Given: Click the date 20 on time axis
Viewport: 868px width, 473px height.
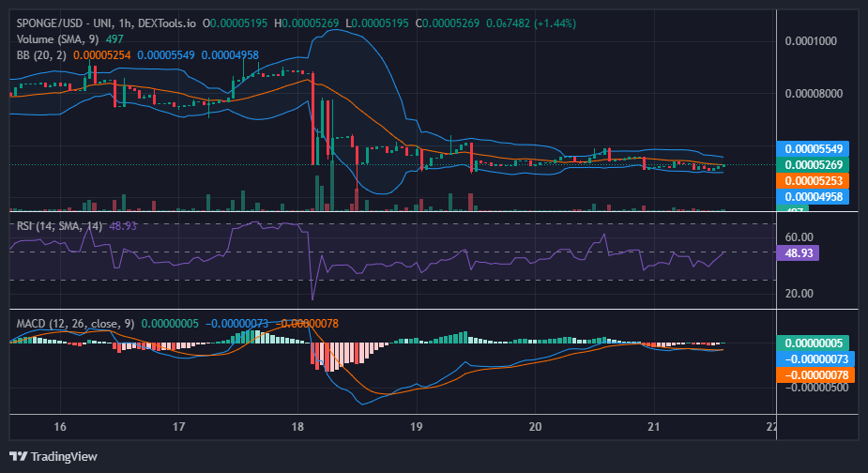Looking at the screenshot, I should coord(535,427).
